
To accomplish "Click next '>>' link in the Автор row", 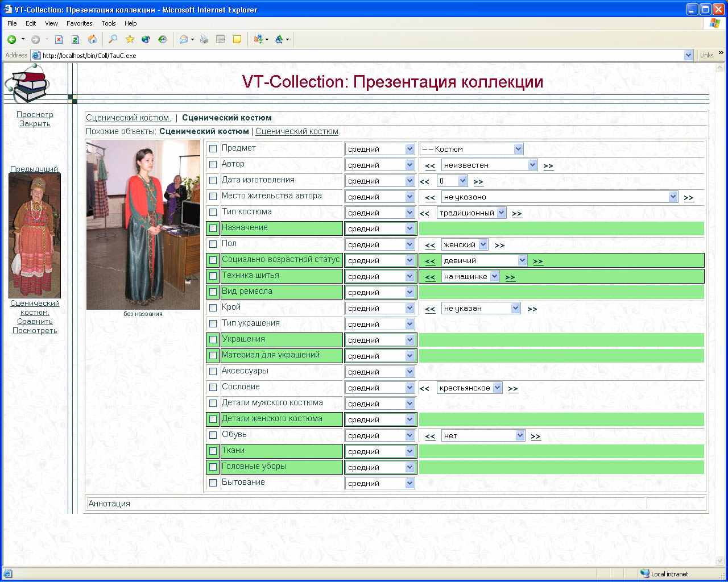I will coord(548,166).
